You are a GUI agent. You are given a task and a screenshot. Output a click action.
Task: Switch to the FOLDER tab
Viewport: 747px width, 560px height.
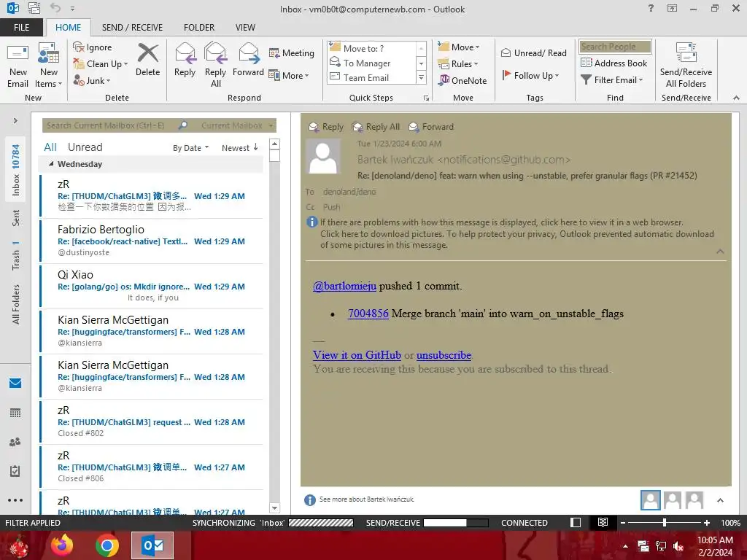click(199, 28)
